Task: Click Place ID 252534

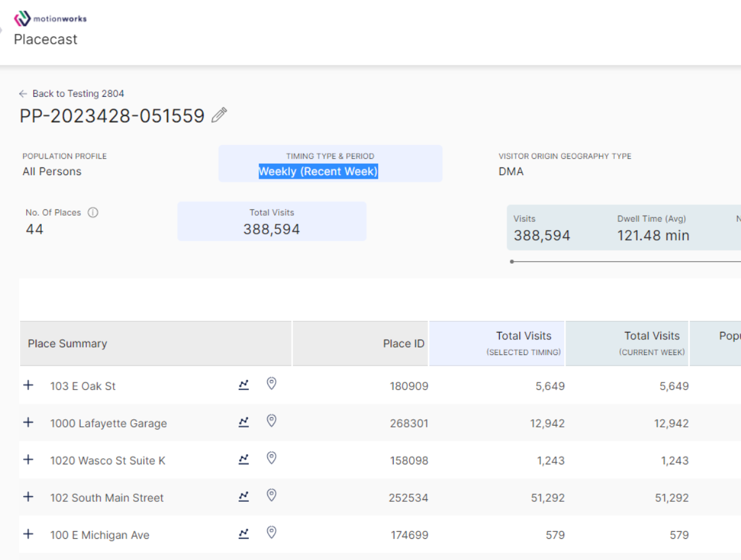Action: [409, 497]
